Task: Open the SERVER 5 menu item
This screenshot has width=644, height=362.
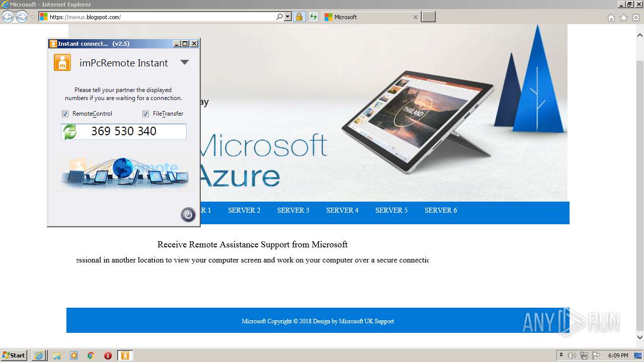Action: point(391,210)
